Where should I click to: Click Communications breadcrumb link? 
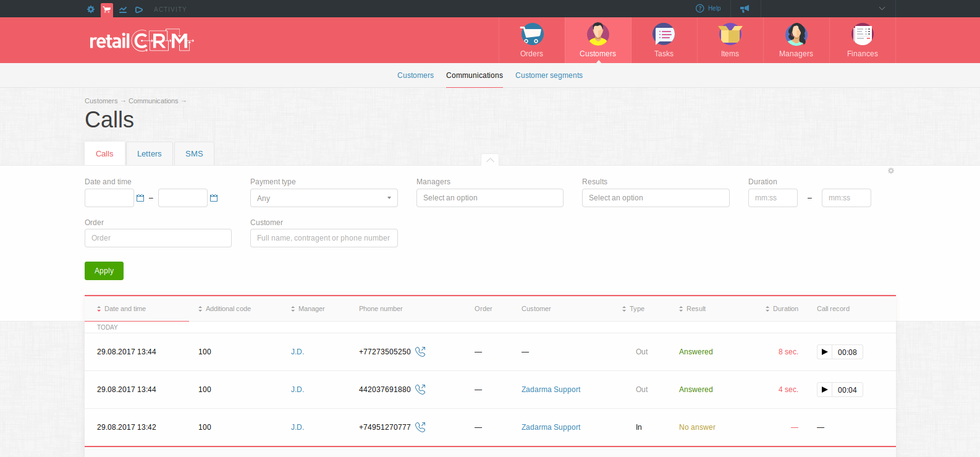click(x=153, y=101)
